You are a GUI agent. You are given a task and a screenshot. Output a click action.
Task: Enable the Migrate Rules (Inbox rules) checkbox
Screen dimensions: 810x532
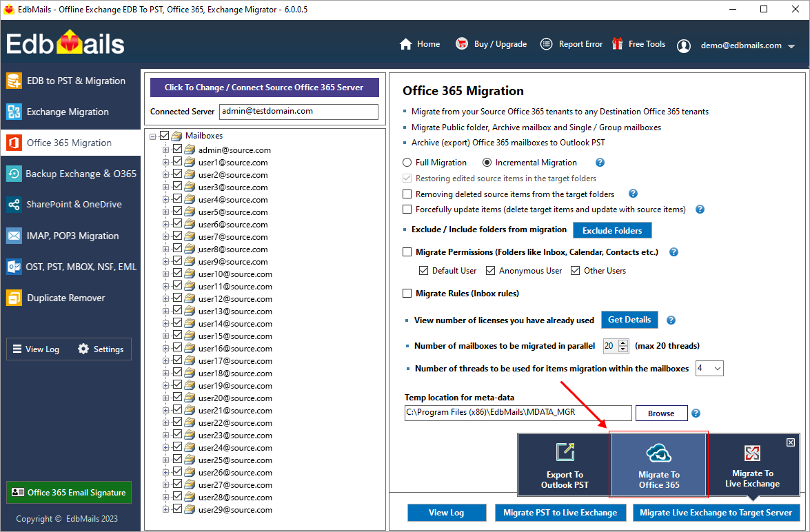[407, 294]
